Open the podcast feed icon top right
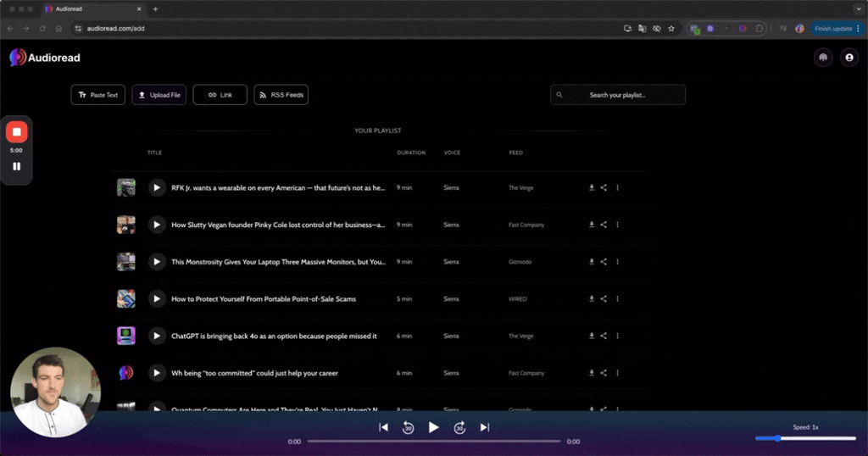The height and width of the screenshot is (456, 868). (823, 58)
